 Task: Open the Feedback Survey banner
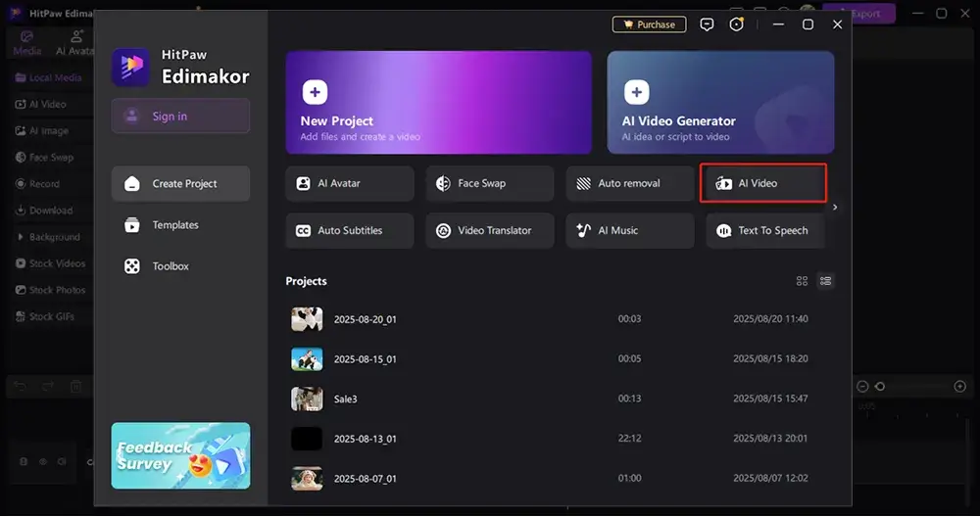click(180, 456)
